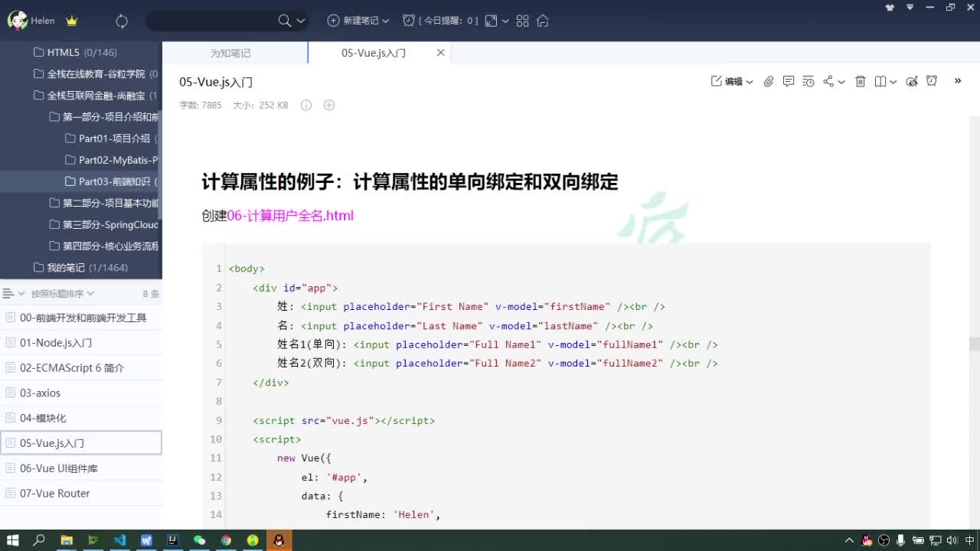
Task: Open note 07-Vue Router
Action: click(81, 494)
